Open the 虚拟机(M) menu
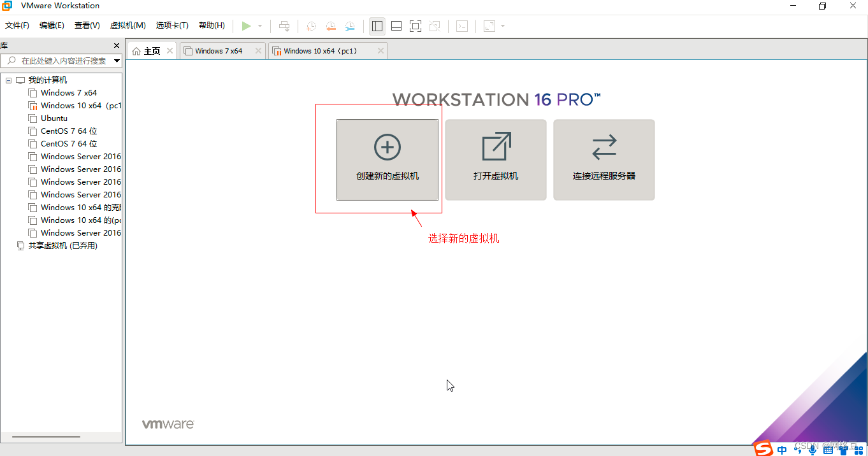Viewport: 868px width, 456px height. 128,25
